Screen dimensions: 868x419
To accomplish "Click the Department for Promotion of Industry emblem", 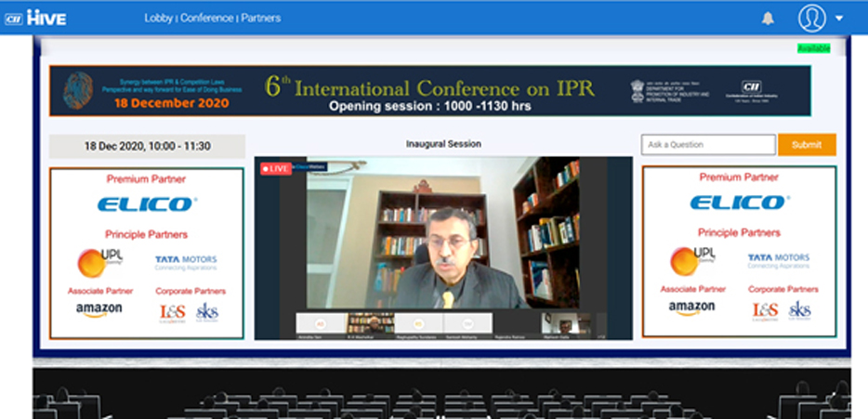I will [x=638, y=90].
